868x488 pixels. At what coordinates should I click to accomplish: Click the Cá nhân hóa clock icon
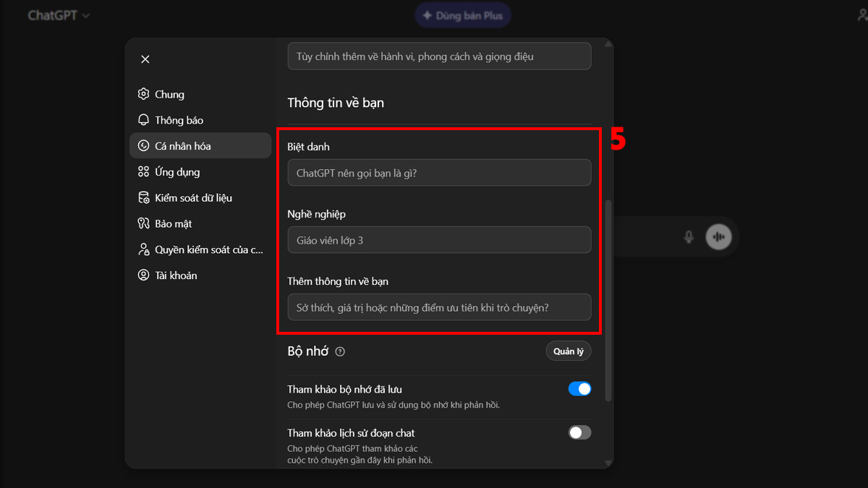click(x=143, y=145)
